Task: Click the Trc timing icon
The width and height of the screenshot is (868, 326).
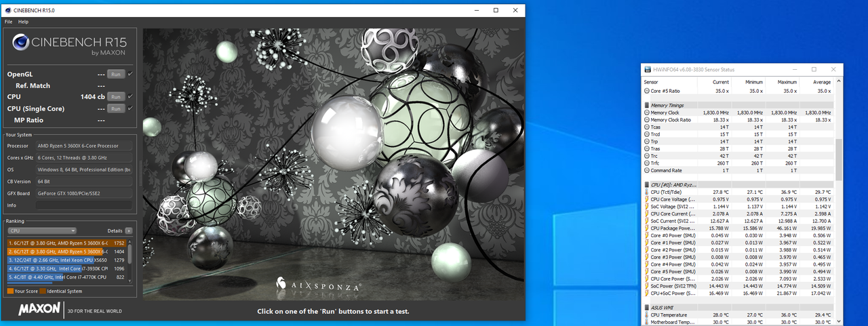Action: point(646,156)
